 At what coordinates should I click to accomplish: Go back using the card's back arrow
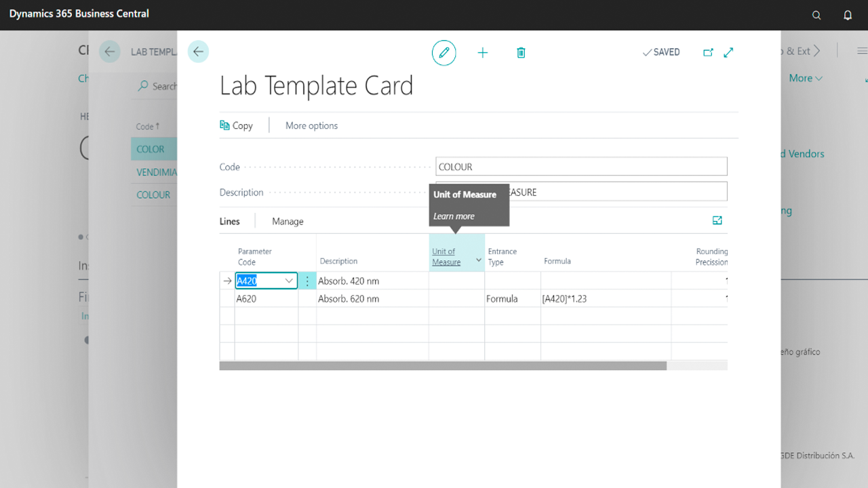click(198, 52)
